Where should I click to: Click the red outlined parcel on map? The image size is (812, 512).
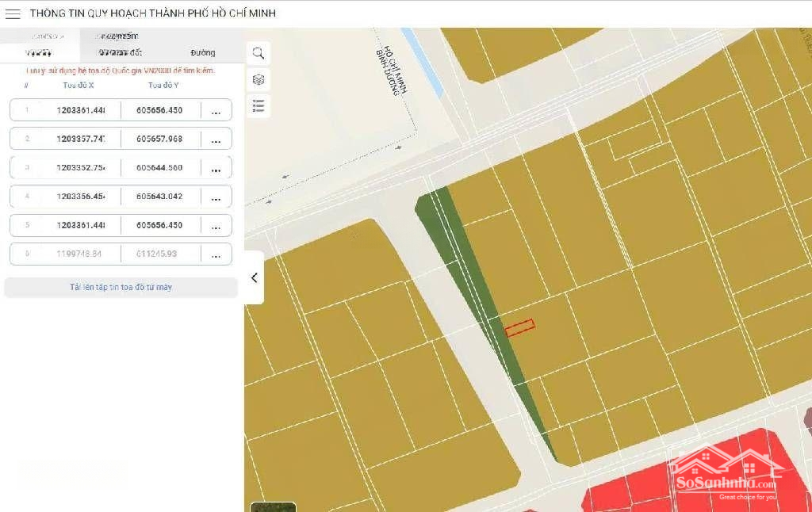click(x=519, y=328)
